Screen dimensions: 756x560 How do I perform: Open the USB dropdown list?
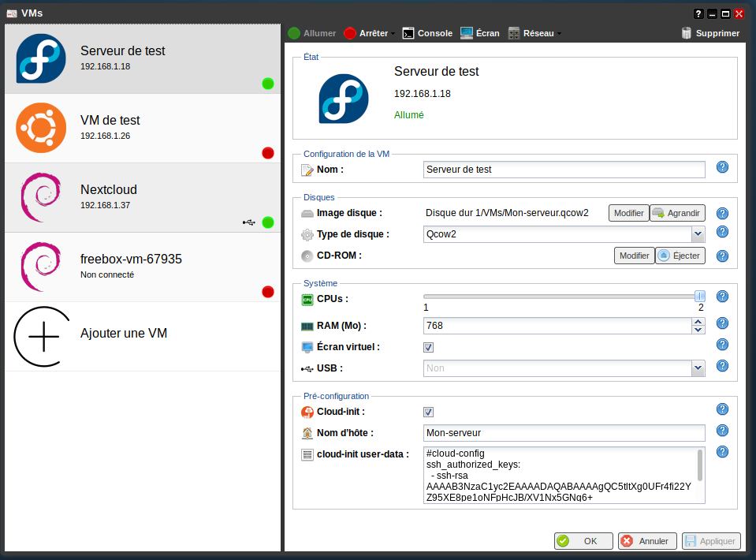(697, 368)
